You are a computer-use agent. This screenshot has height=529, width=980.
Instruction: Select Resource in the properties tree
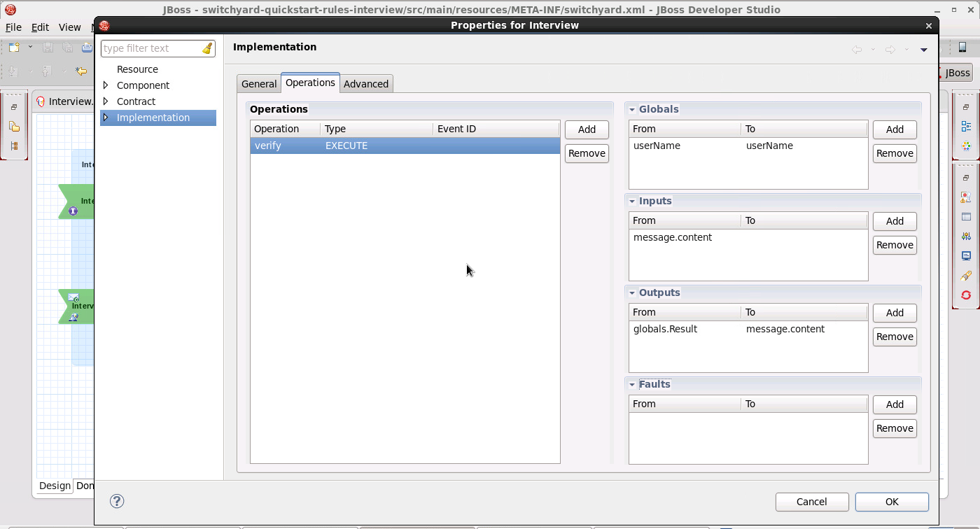pyautogui.click(x=137, y=69)
